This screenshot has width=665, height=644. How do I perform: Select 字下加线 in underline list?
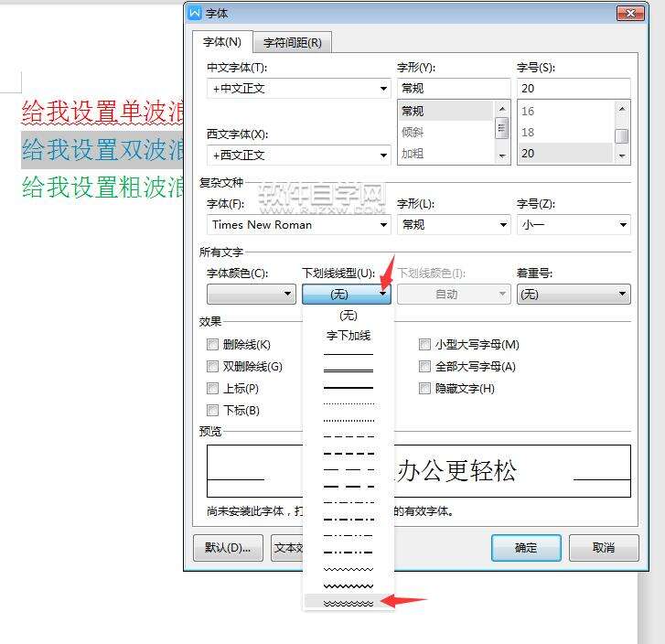point(349,336)
